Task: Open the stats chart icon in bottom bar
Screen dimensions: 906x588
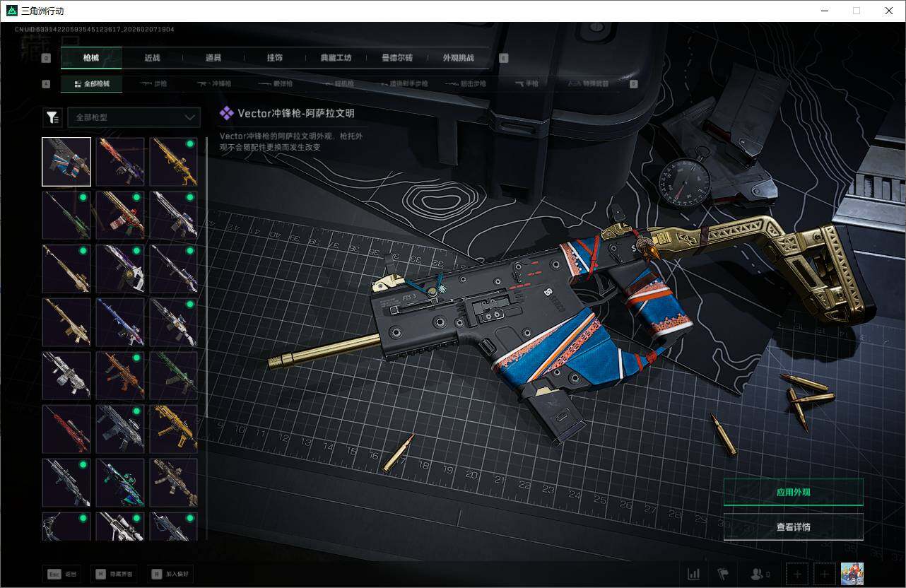Action: click(693, 574)
